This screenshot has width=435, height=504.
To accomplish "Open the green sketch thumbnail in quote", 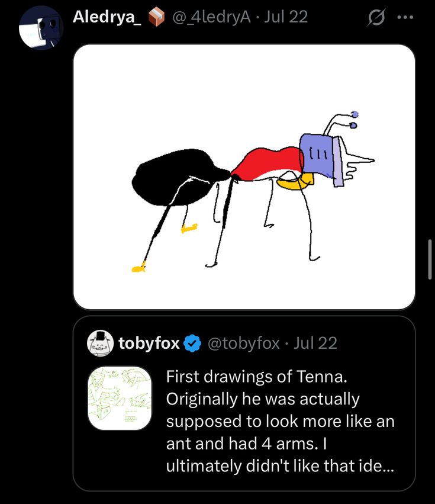I will 120,397.
